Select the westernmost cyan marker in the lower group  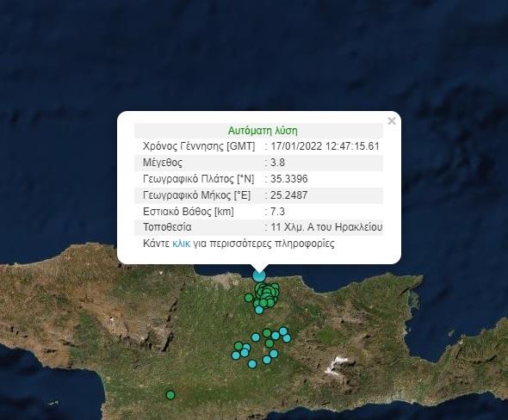(236, 355)
